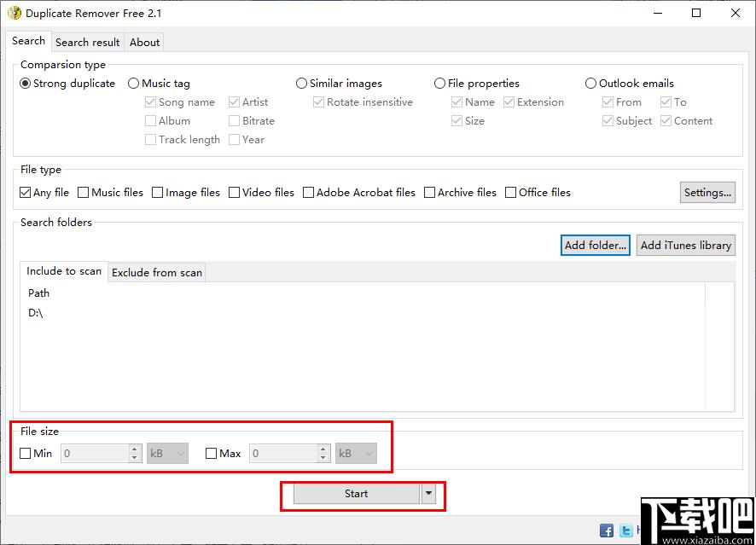Show the Include to scan tab
This screenshot has height=545, width=756.
pos(64,271)
